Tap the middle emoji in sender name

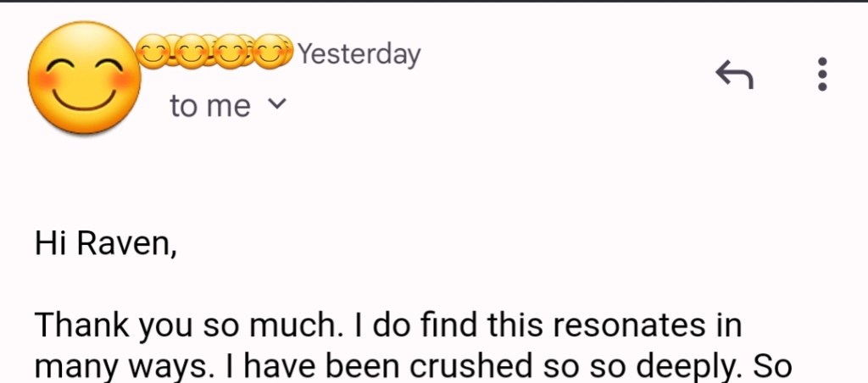point(212,53)
